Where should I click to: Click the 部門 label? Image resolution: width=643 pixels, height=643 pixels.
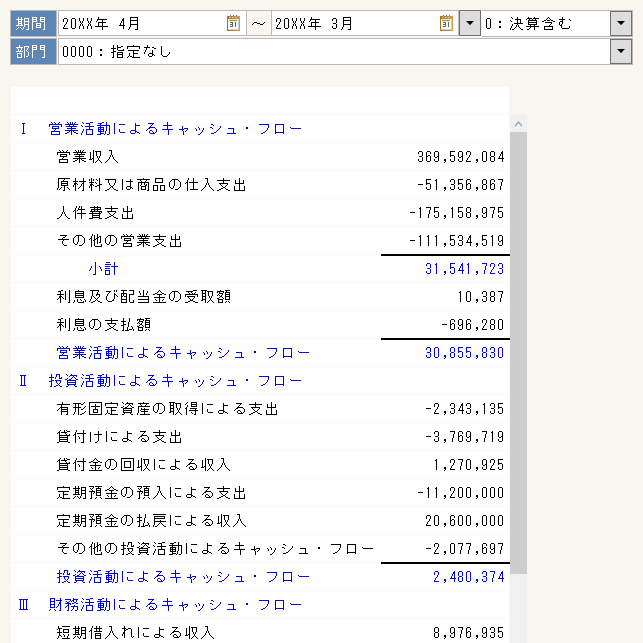[33, 52]
